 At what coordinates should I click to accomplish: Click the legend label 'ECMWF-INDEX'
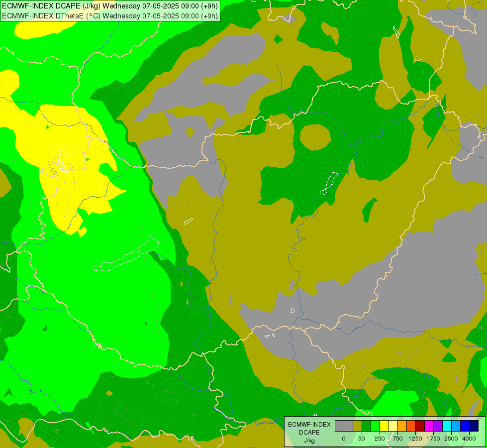click(x=309, y=425)
